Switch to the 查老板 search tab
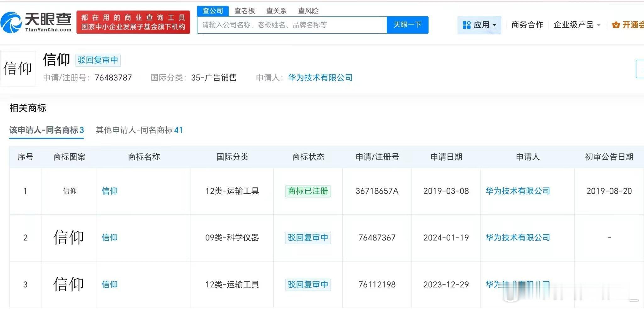Viewport: 644px width, 309px height. 245,11
